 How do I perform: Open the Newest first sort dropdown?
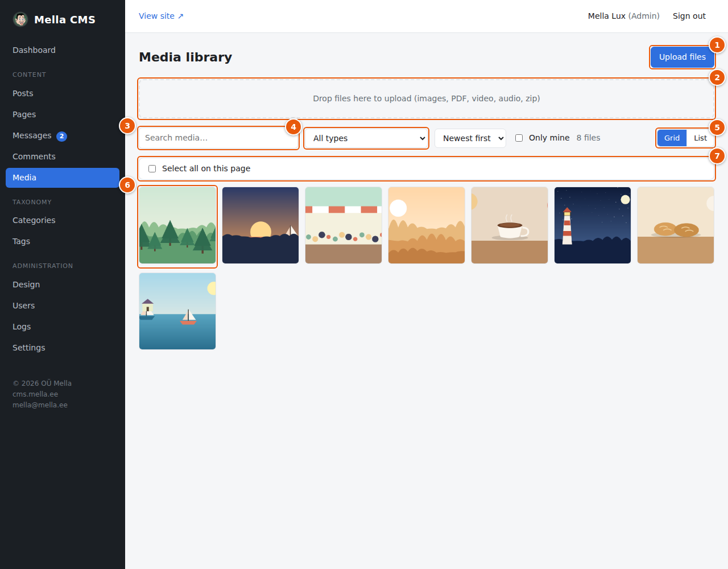coord(470,138)
